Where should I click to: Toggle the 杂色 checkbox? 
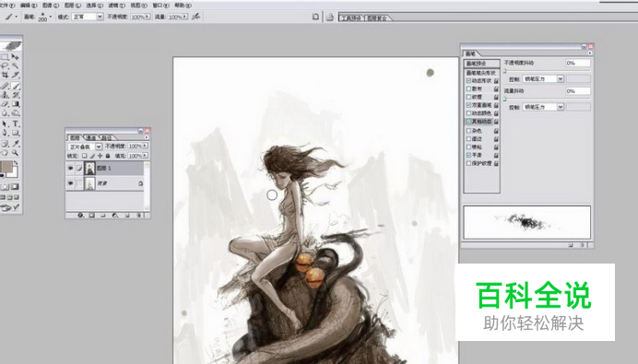(x=468, y=131)
